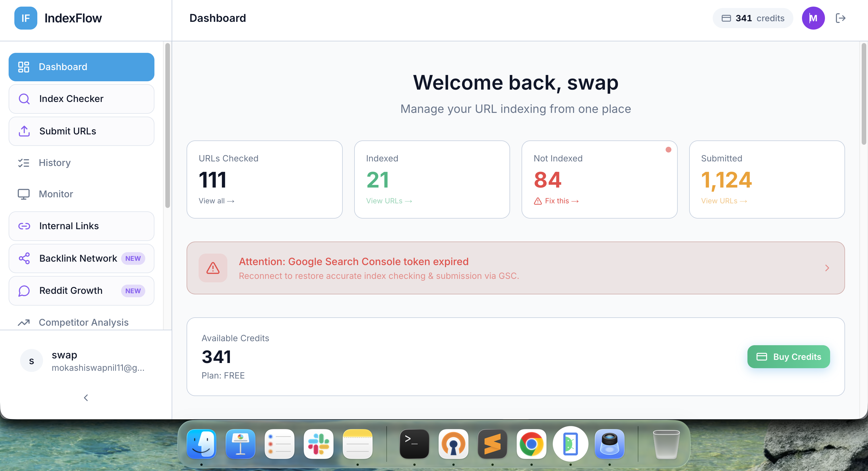This screenshot has width=868, height=471.
Task: Click View all link under URLs Checked
Action: (x=216, y=201)
